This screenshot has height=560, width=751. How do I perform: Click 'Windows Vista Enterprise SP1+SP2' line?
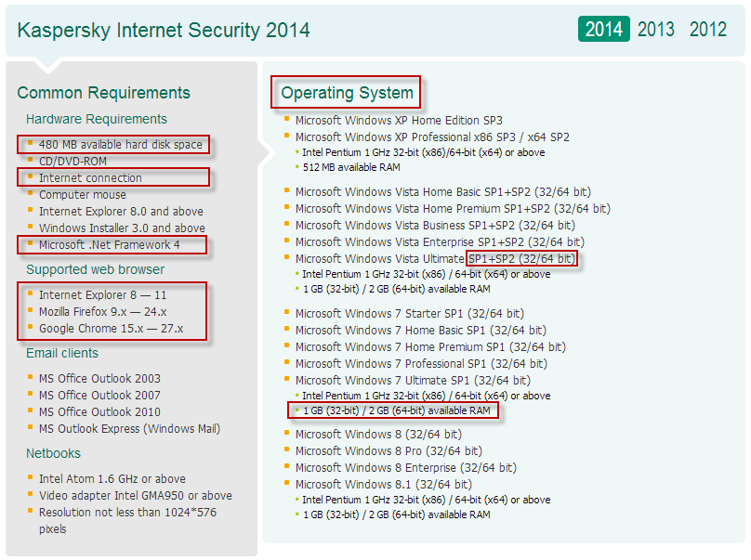(440, 242)
